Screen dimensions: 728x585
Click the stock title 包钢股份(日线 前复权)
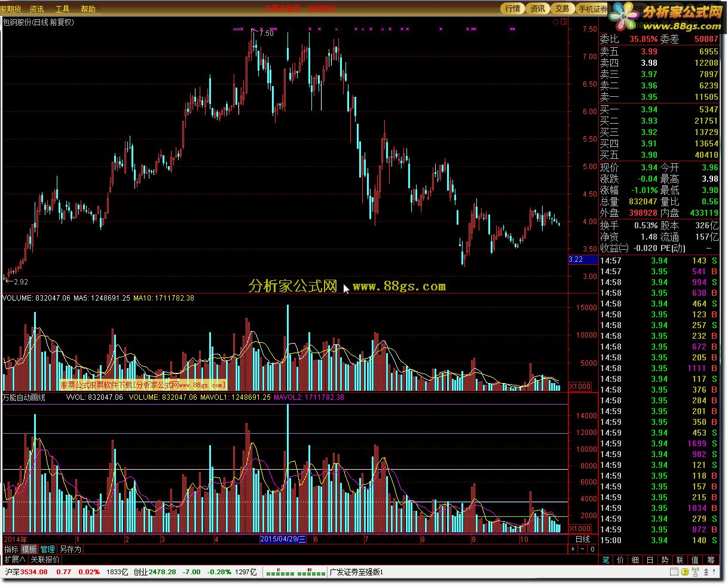pos(39,22)
